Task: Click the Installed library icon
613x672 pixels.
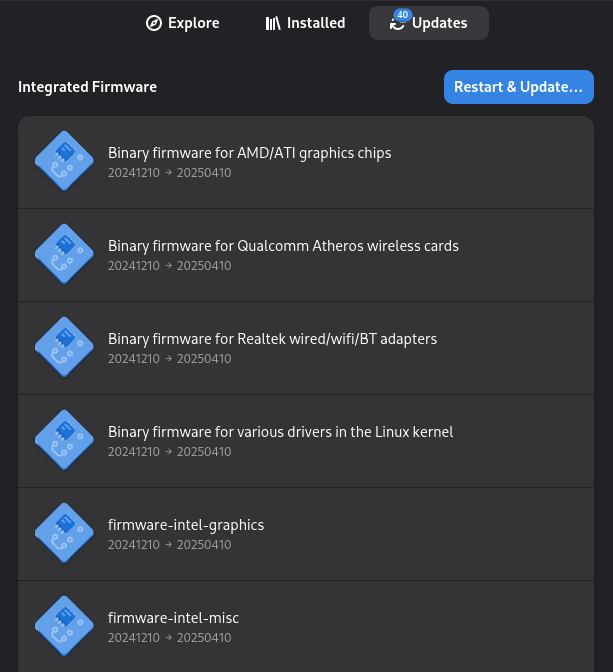Action: tap(273, 23)
